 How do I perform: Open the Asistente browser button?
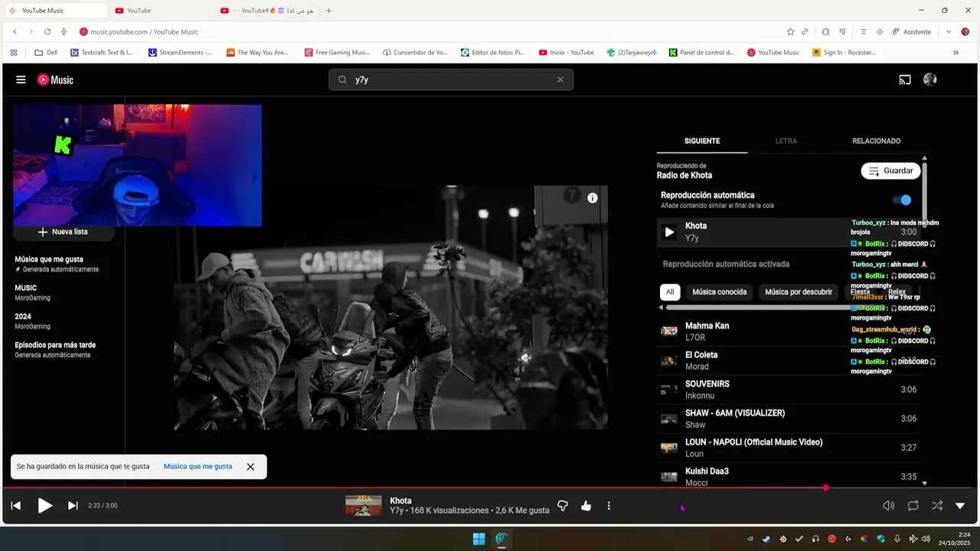(912, 31)
